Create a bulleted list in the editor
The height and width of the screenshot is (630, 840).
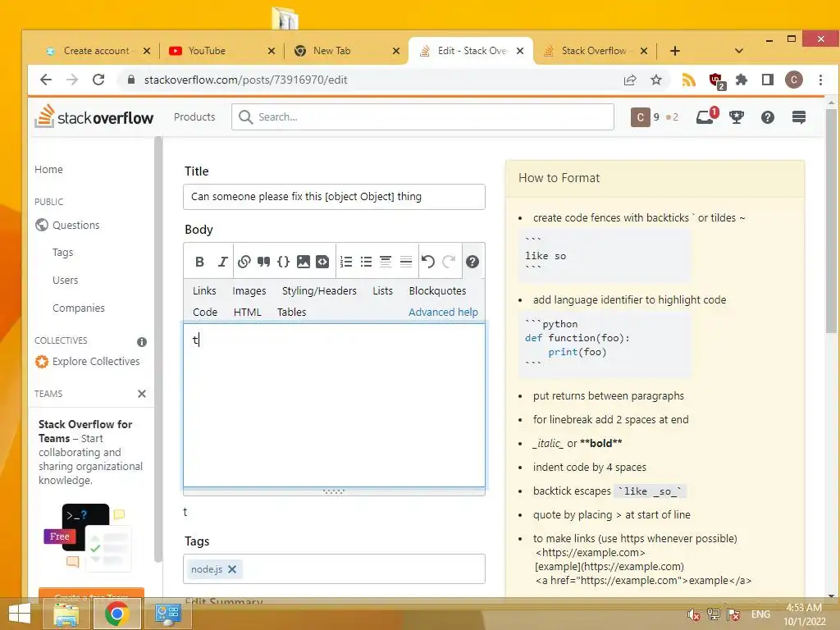(366, 262)
